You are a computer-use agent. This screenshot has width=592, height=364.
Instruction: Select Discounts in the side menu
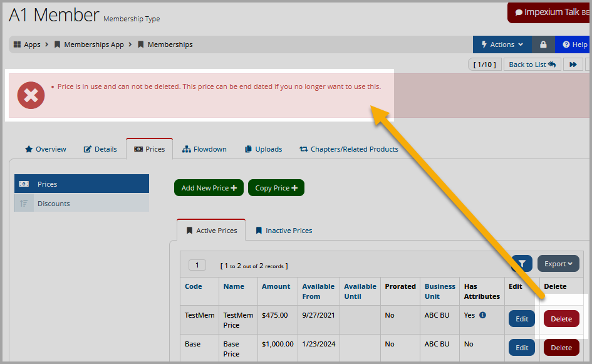pos(81,203)
